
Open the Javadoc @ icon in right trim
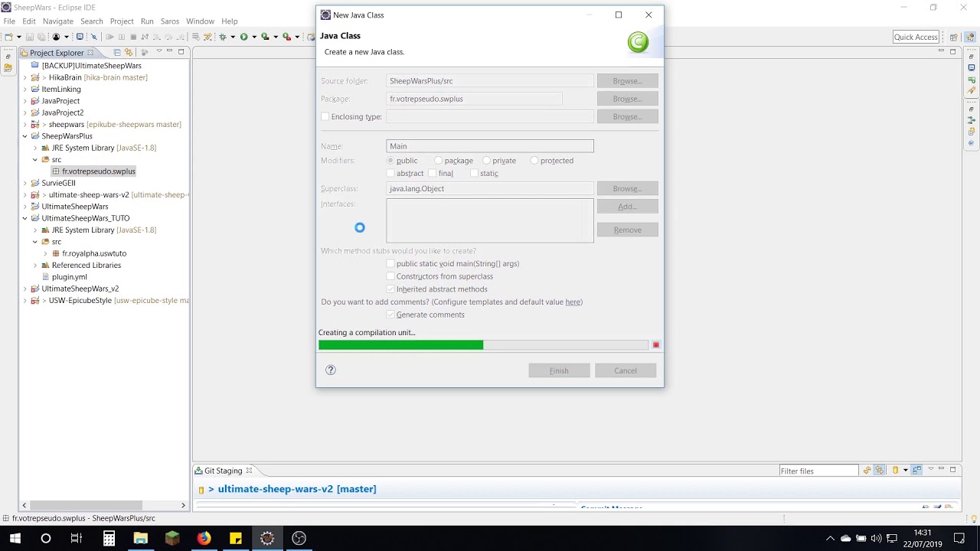point(972,143)
